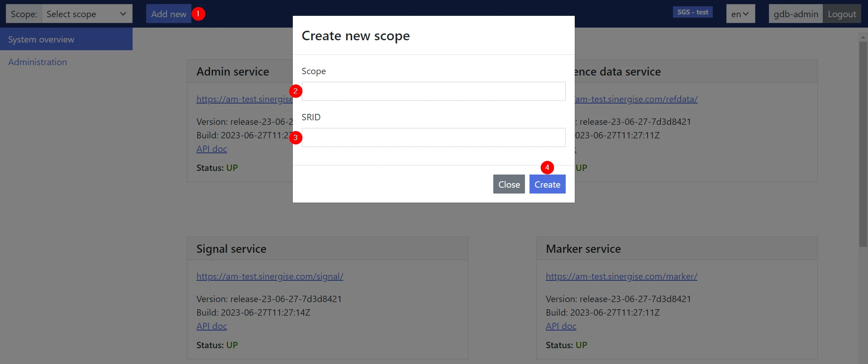
Task: Select System overview in sidebar
Action: 66,39
